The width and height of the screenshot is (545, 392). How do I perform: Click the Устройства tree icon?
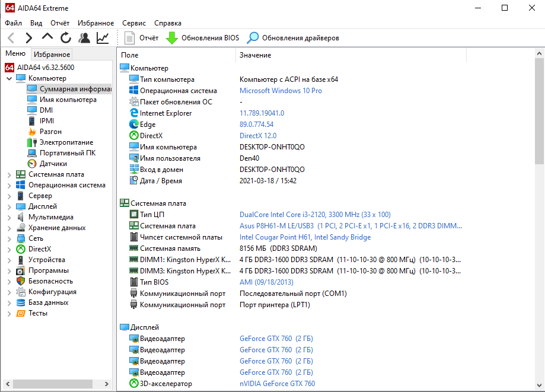click(21, 260)
